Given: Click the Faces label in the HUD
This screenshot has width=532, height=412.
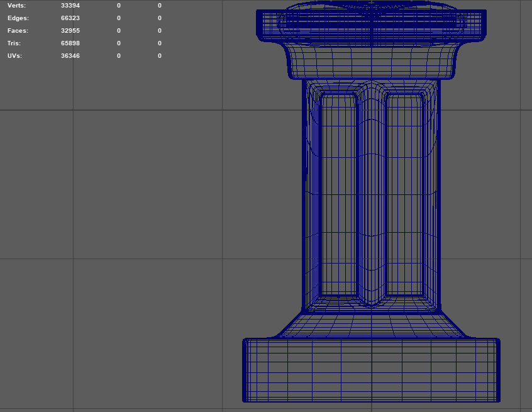Looking at the screenshot, I should pyautogui.click(x=18, y=31).
